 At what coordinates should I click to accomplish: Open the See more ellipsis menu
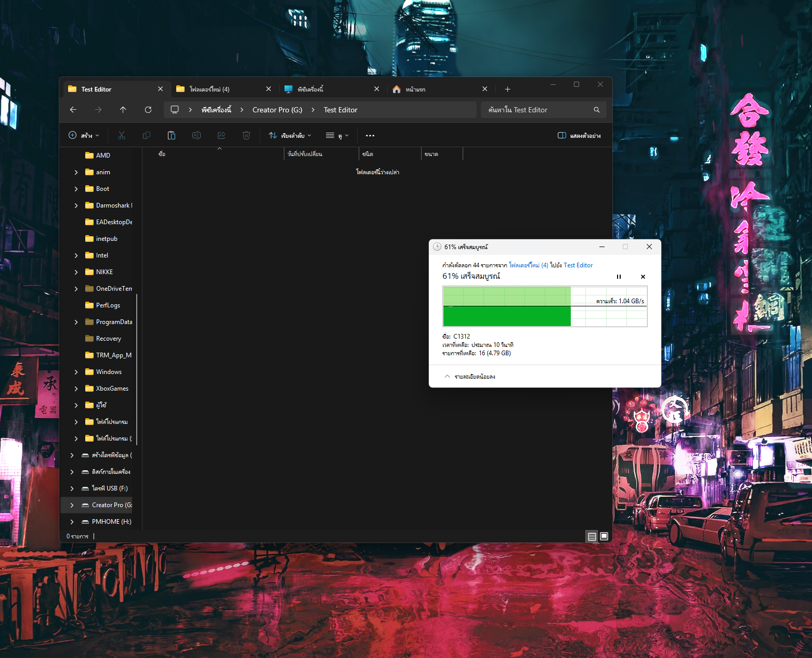tap(370, 136)
